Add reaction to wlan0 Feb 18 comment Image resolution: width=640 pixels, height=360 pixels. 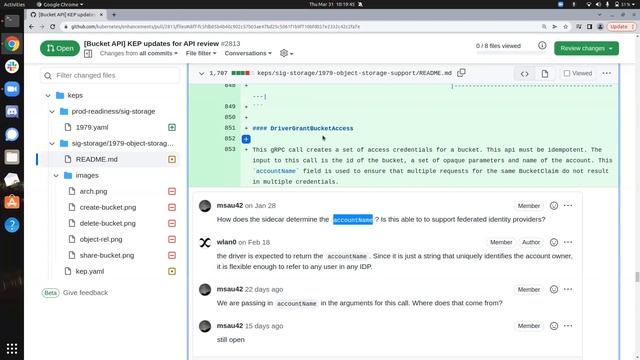click(x=553, y=242)
